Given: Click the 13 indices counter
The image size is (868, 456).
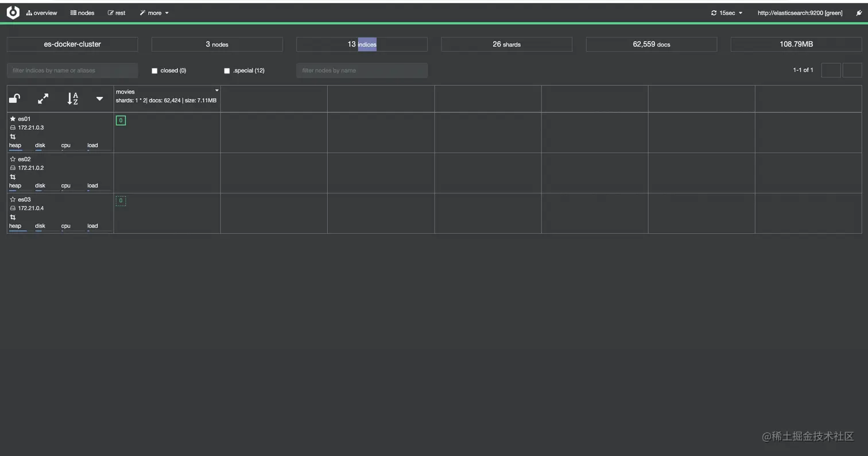Looking at the screenshot, I should coord(362,44).
